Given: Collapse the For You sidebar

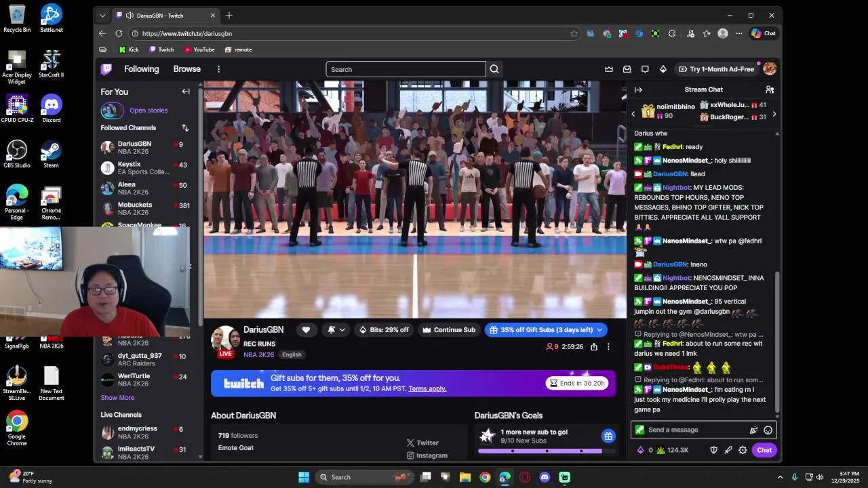Looking at the screenshot, I should pos(186,91).
